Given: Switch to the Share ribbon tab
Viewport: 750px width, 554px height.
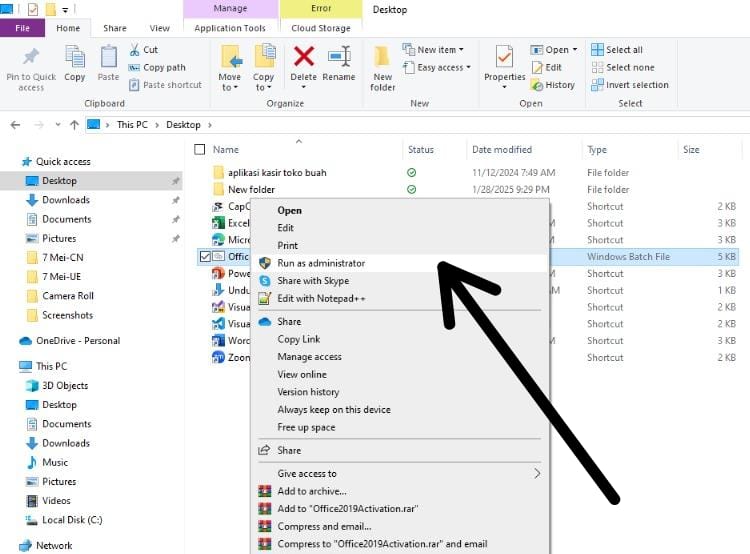Looking at the screenshot, I should 115,28.
